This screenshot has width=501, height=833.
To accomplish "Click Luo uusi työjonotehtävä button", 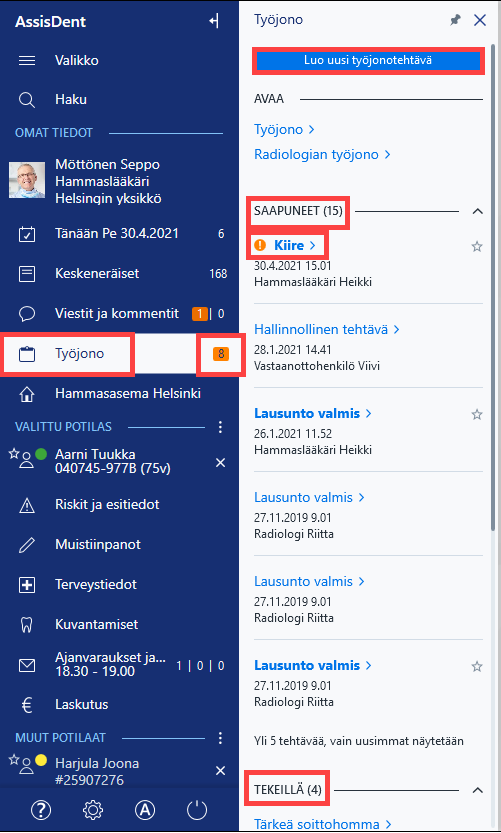I will pyautogui.click(x=368, y=61).
